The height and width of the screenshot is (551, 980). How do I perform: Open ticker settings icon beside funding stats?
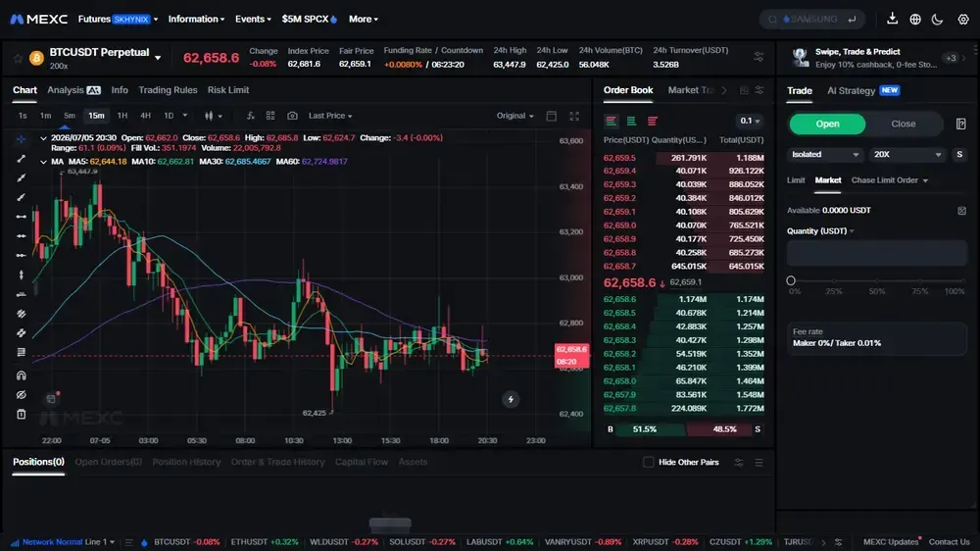tap(759, 57)
